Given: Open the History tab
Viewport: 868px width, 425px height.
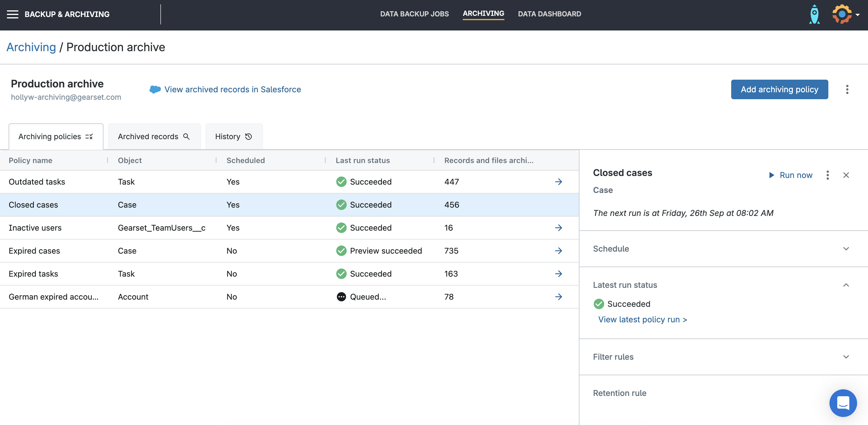Looking at the screenshot, I should pyautogui.click(x=233, y=137).
